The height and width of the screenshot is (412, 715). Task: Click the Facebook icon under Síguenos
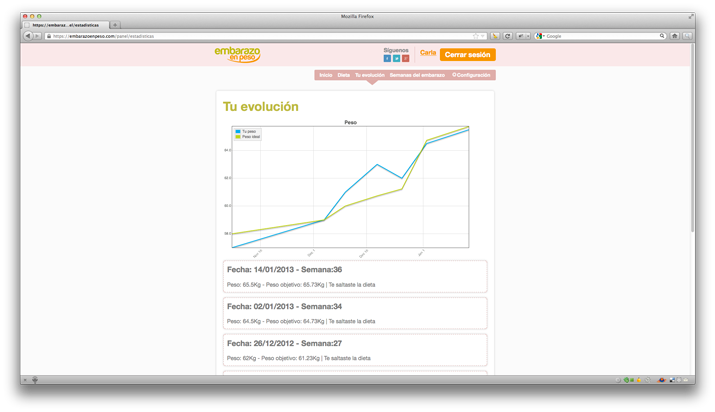[x=387, y=58]
